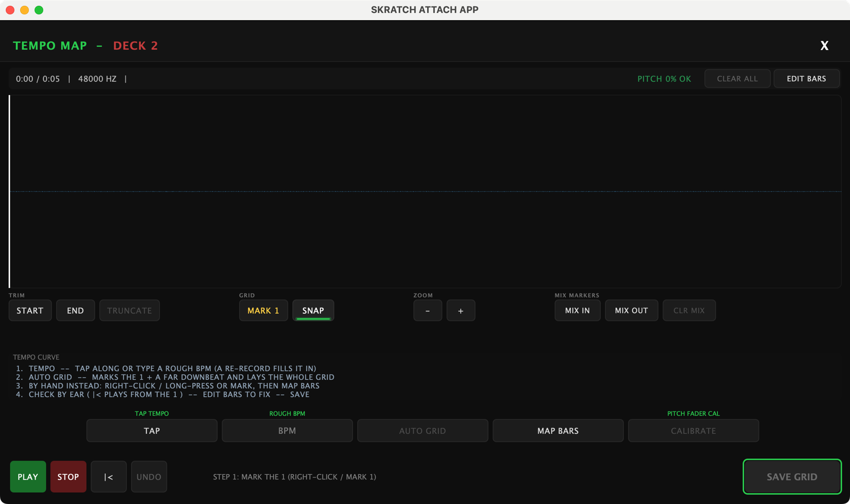Click the zoom out minus button
The image size is (850, 504).
pos(428,311)
